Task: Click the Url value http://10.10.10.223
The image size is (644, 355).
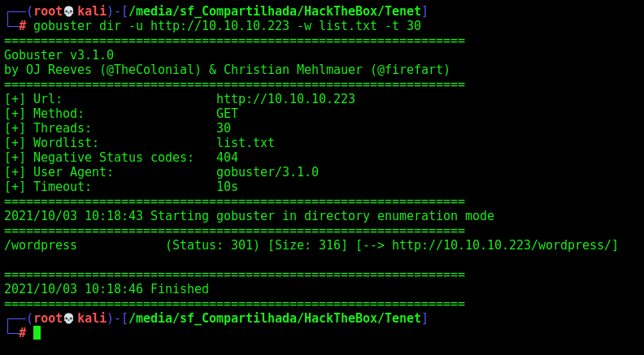Action: (285, 99)
